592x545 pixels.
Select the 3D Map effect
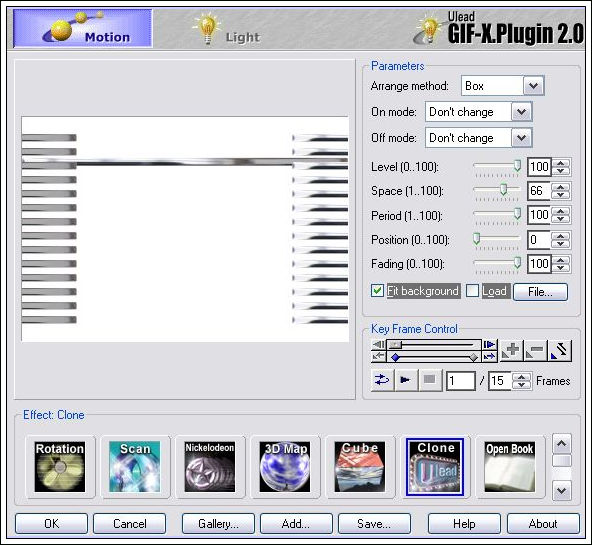[285, 467]
